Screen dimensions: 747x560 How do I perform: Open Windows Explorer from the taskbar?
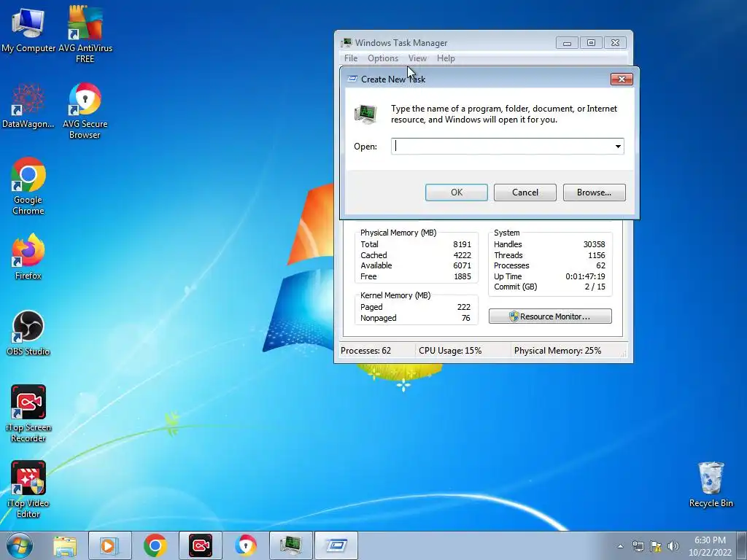coord(65,545)
